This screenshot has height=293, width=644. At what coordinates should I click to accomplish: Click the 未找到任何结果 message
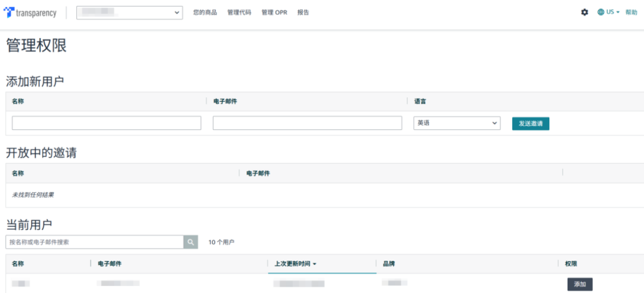[33, 195]
